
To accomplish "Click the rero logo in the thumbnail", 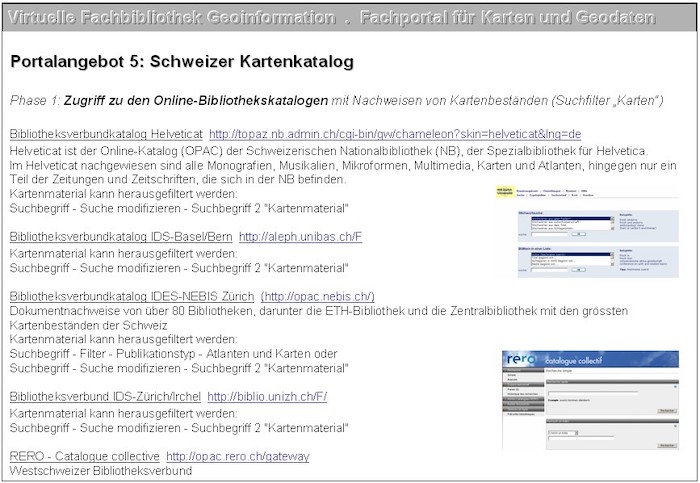I will tap(521, 359).
